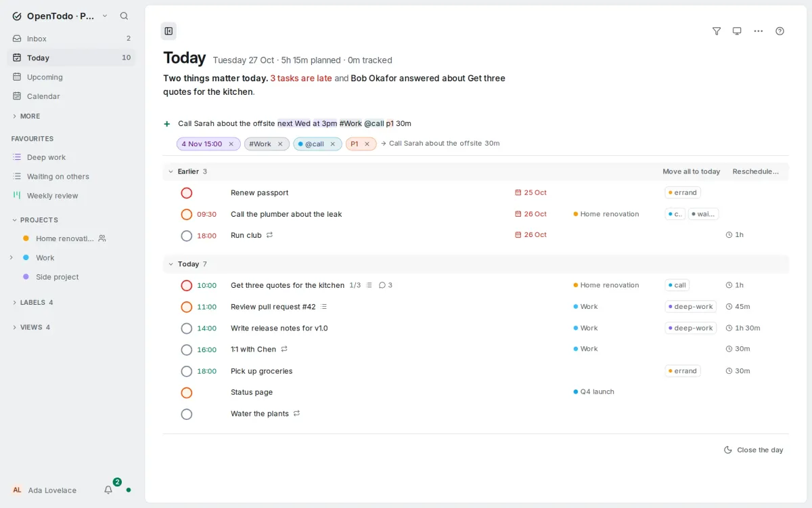Click the moon icon beside Close the day
The image size is (812, 508).
click(728, 450)
